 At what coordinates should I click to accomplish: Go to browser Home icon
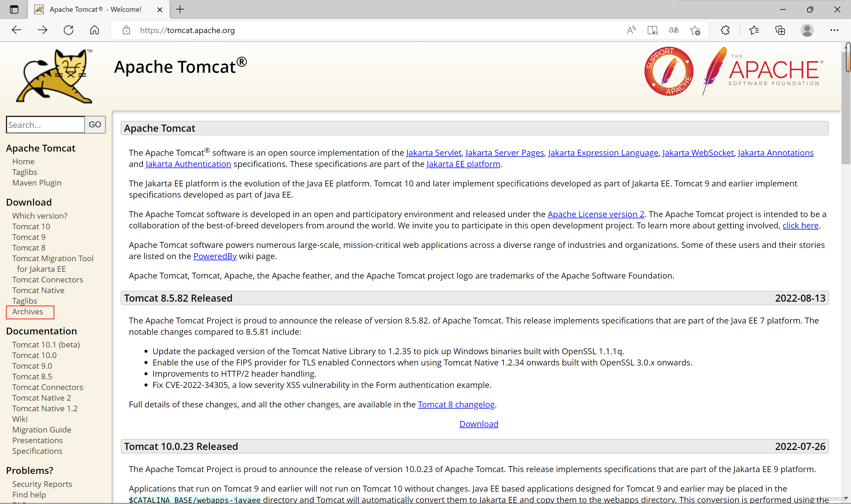tap(94, 30)
